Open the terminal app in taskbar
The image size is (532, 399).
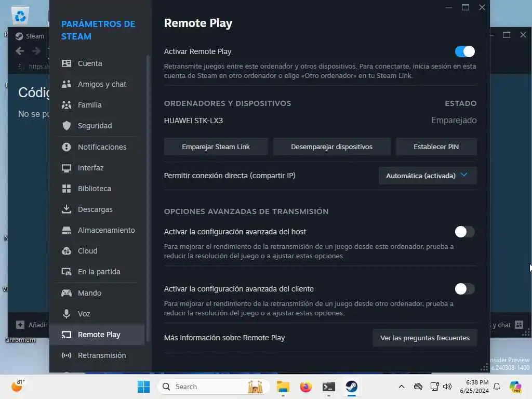329,387
